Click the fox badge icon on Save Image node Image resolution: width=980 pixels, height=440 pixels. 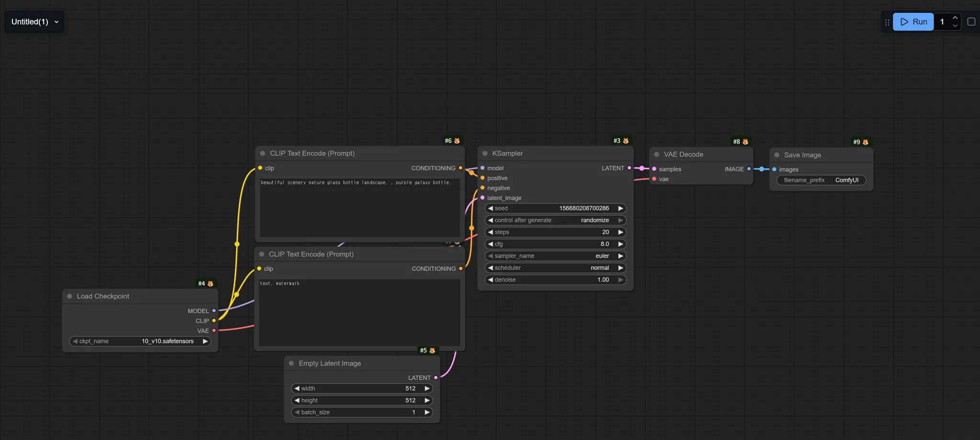(865, 142)
